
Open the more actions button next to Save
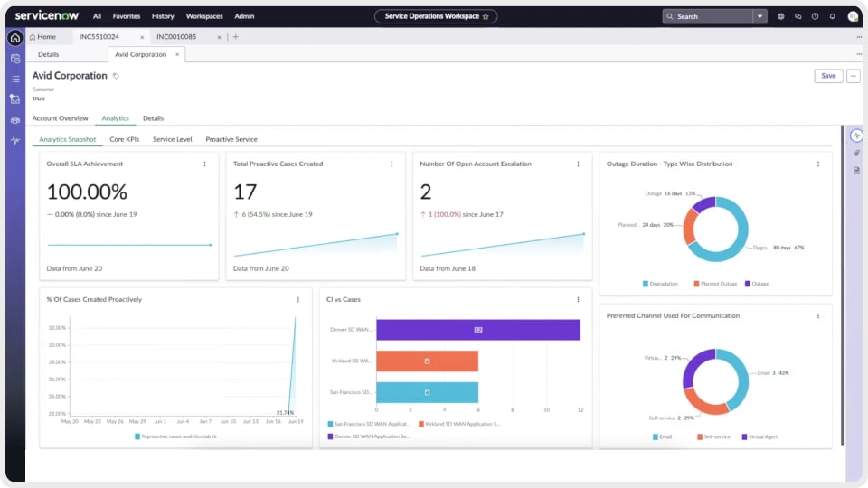click(853, 76)
